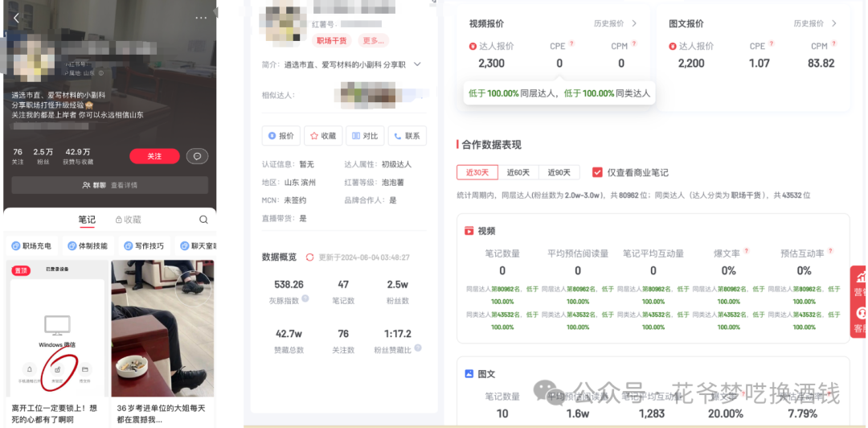
Task: Select the 近60天 period tab
Action: 518,172
